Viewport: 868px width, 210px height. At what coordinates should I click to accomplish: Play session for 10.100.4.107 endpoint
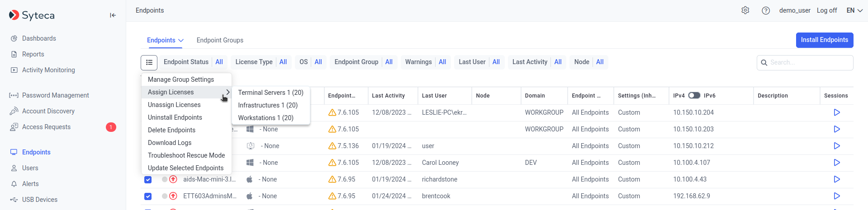point(837,163)
